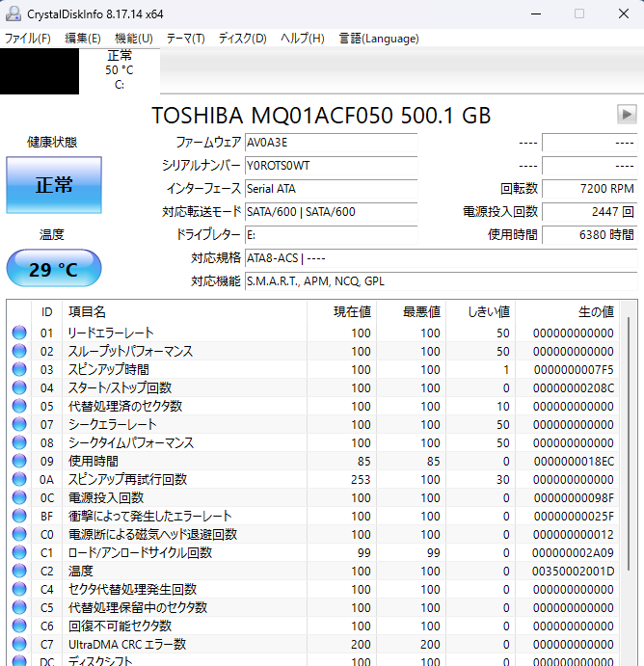Viewport: 644px width, 666px height.
Task: Click status circle for 0A スピンアップ再試行回数
Action: pyautogui.click(x=19, y=479)
